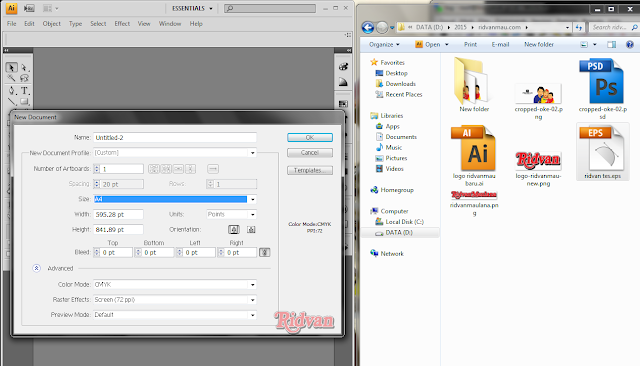
Task: Select Local Disk (C:) in Explorer sidebar
Action: click(400, 222)
